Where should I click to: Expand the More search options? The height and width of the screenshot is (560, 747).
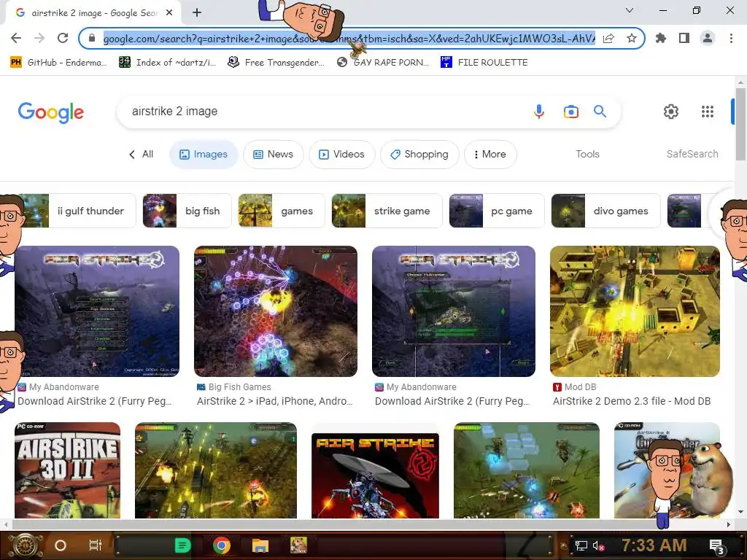pyautogui.click(x=490, y=155)
